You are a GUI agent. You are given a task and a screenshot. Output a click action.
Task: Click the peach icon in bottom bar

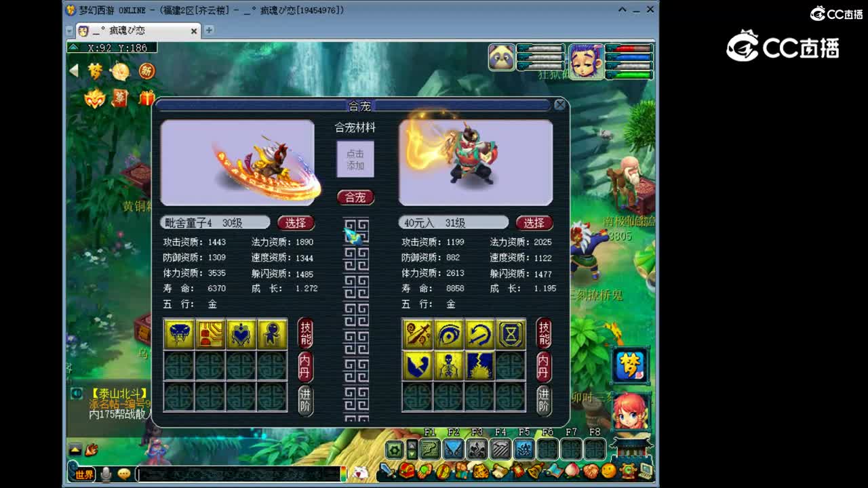[572, 470]
